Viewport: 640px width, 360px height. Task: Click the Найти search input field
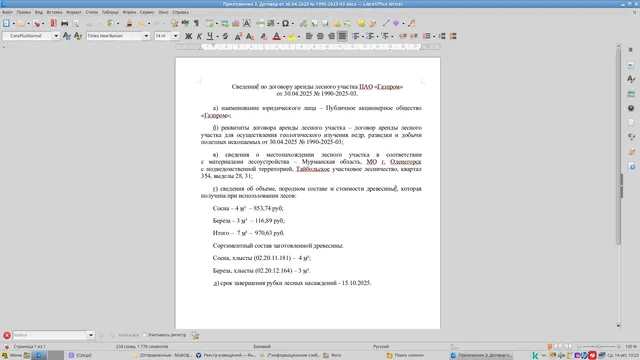point(50,335)
